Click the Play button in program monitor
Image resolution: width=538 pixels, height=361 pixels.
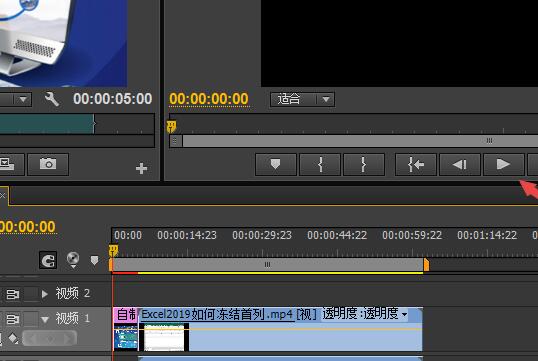pos(503,165)
